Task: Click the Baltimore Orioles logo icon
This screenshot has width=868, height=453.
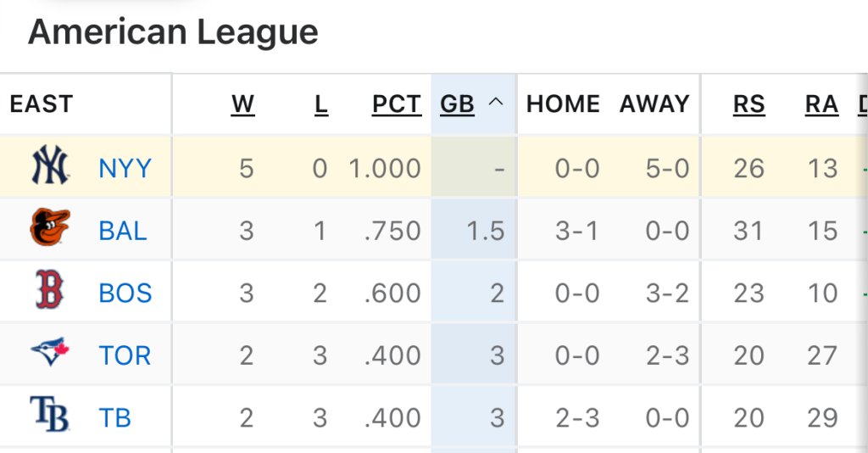Action: point(50,228)
